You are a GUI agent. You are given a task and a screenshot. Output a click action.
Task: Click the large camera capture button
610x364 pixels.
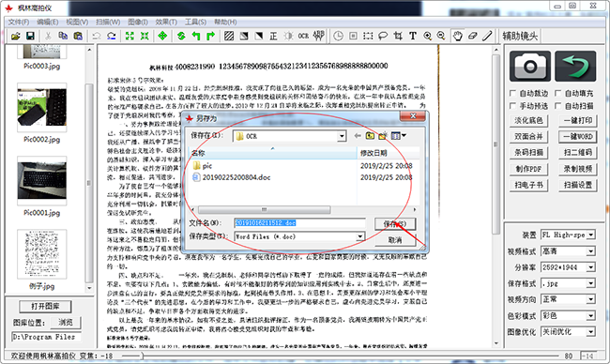(x=530, y=66)
